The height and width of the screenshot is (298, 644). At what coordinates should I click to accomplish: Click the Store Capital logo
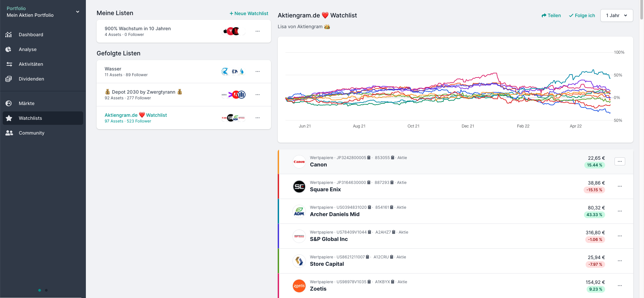(x=299, y=261)
